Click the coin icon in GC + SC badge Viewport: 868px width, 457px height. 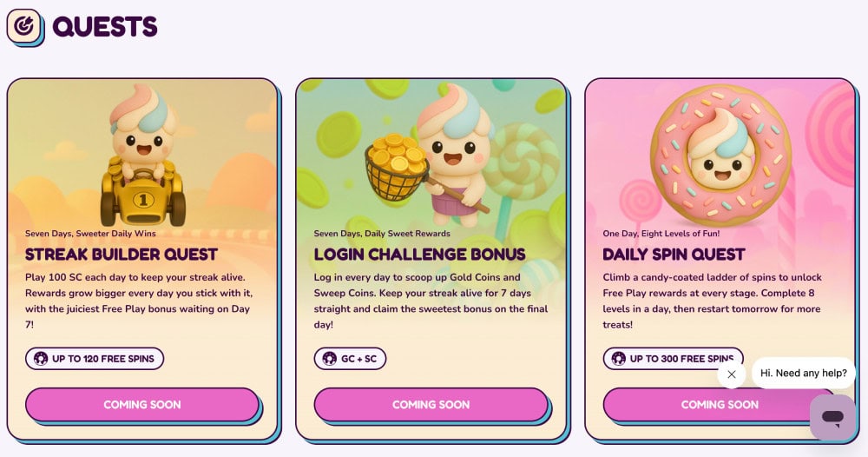click(x=329, y=358)
